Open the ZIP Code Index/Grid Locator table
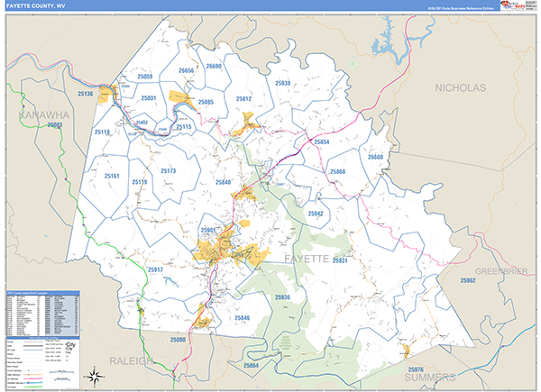Viewport: 541px width, 392px height. [x=43, y=314]
